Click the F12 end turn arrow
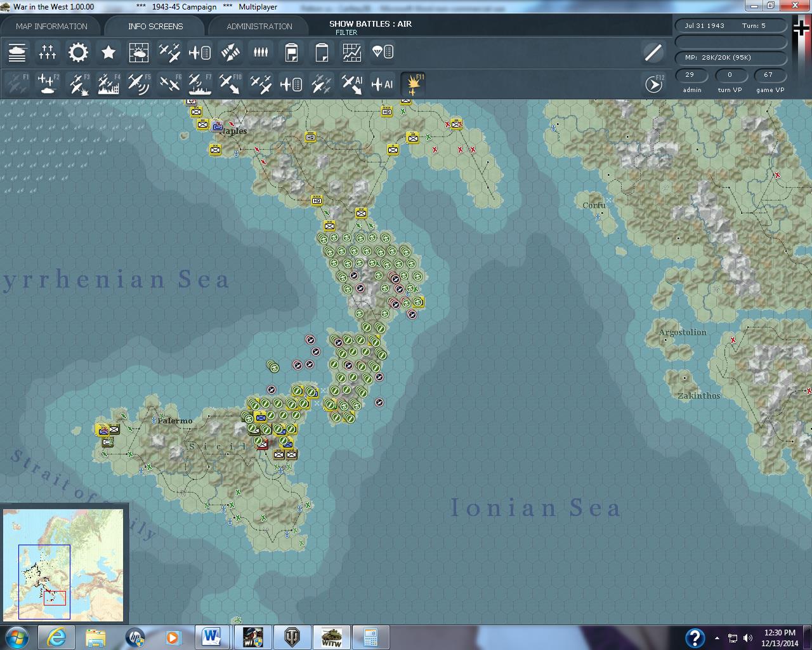The image size is (812, 650). 653,84
